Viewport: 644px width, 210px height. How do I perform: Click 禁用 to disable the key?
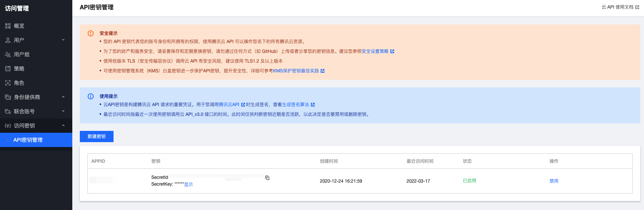click(554, 181)
